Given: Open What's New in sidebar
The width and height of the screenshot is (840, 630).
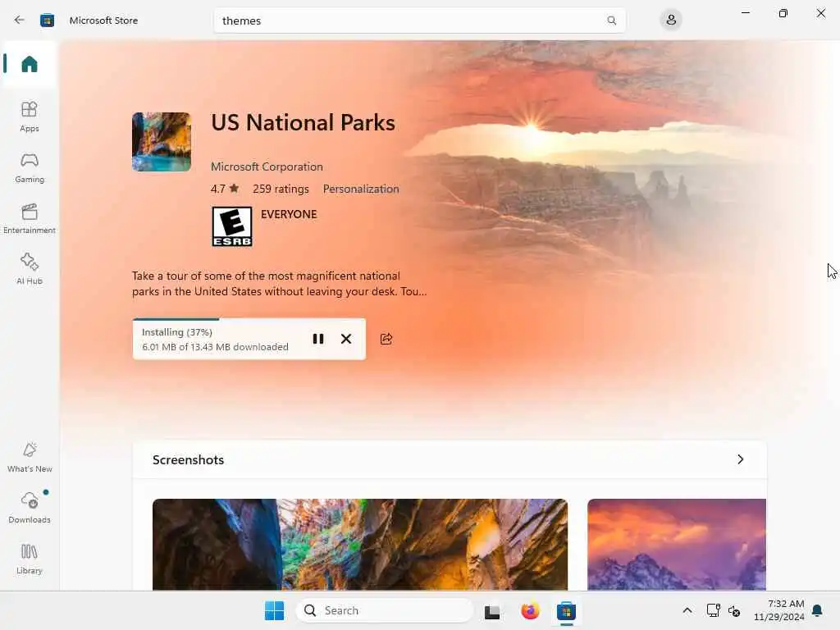Looking at the screenshot, I should click(x=30, y=458).
